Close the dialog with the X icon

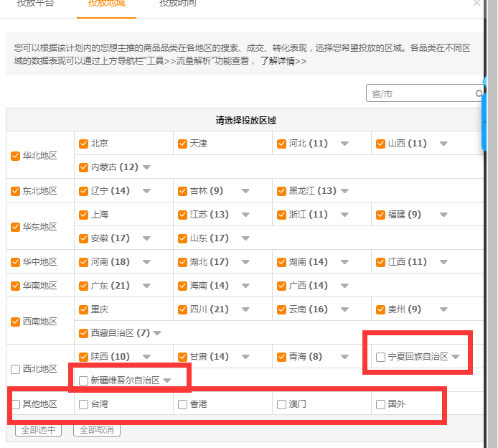tap(477, 3)
